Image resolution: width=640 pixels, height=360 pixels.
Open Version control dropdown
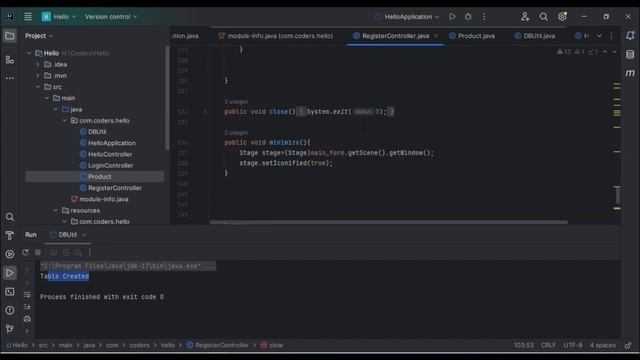tap(111, 17)
